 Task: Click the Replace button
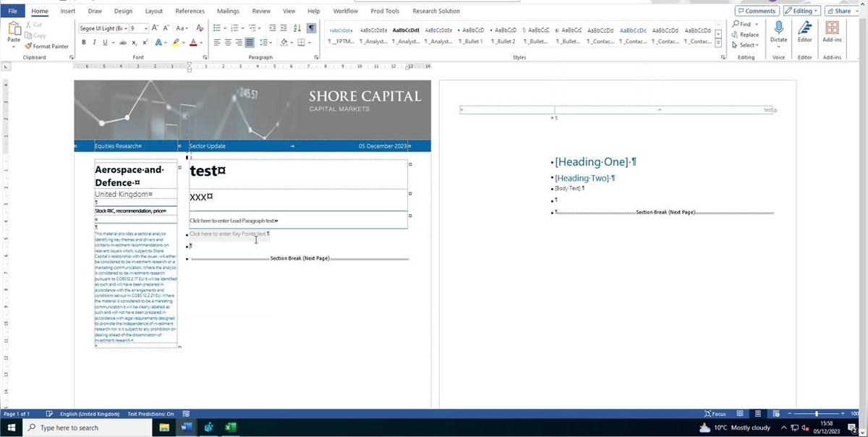747,34
